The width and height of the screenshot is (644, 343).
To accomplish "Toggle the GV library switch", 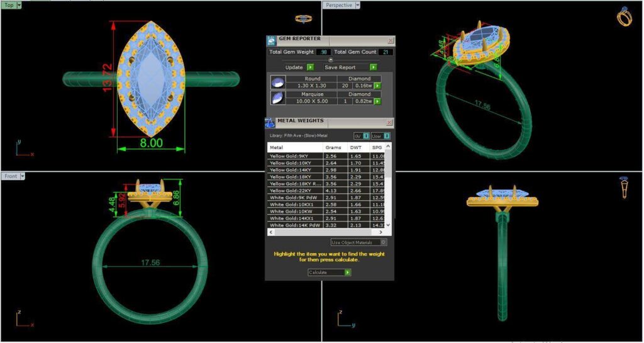I will pyautogui.click(x=362, y=136).
